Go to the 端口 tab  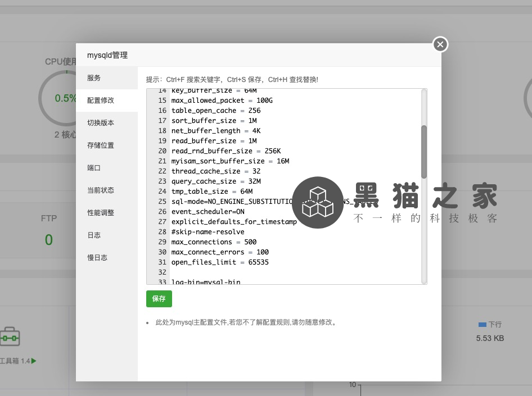point(107,168)
